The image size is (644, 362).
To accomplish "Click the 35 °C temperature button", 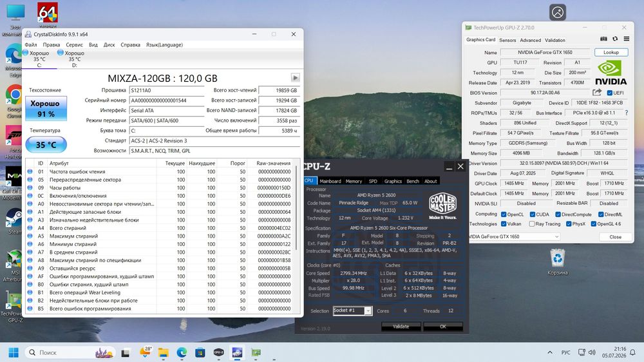I will tap(46, 145).
